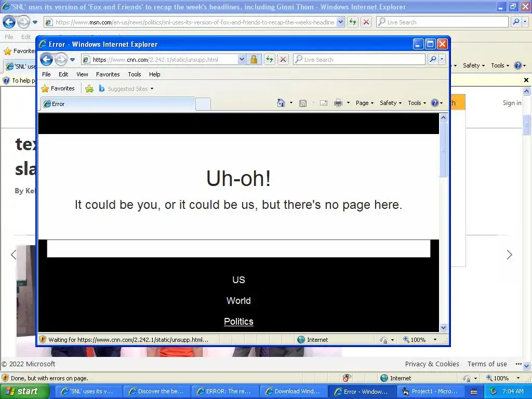This screenshot has width=532, height=399.
Task: Click the World link on CNN page
Action: 238,301
